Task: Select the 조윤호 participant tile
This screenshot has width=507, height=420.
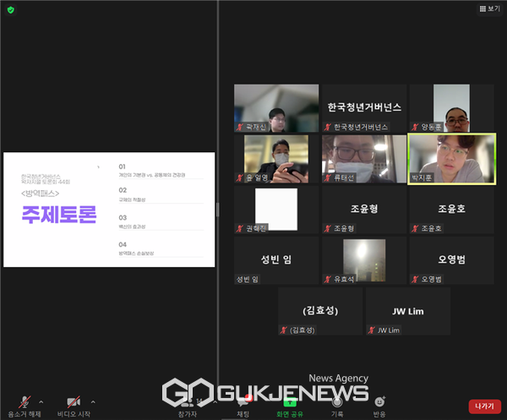Action: (452, 210)
